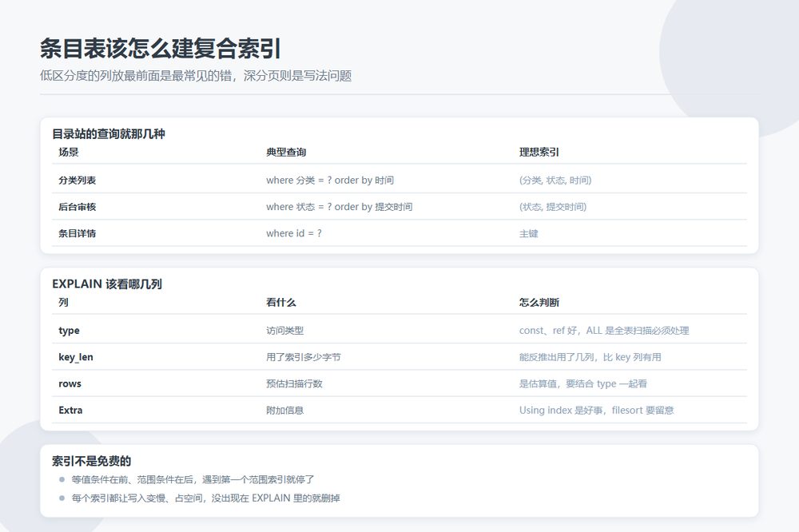Click the column header 理想索引

pos(539,152)
